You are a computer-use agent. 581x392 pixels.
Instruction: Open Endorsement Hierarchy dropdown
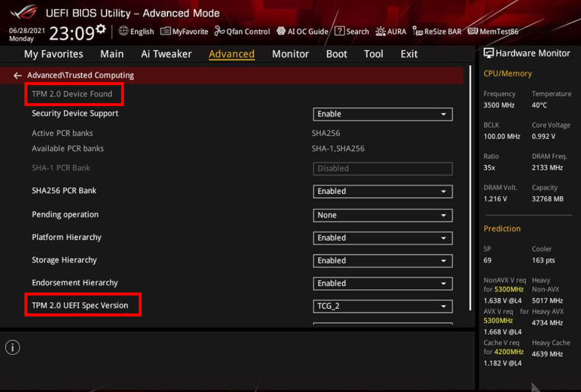[383, 283]
